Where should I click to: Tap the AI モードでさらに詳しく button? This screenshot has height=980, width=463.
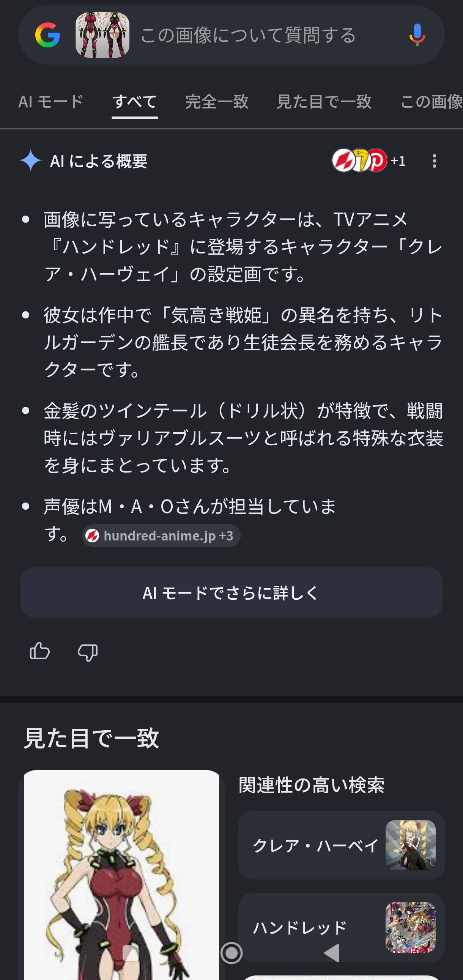coord(231,592)
